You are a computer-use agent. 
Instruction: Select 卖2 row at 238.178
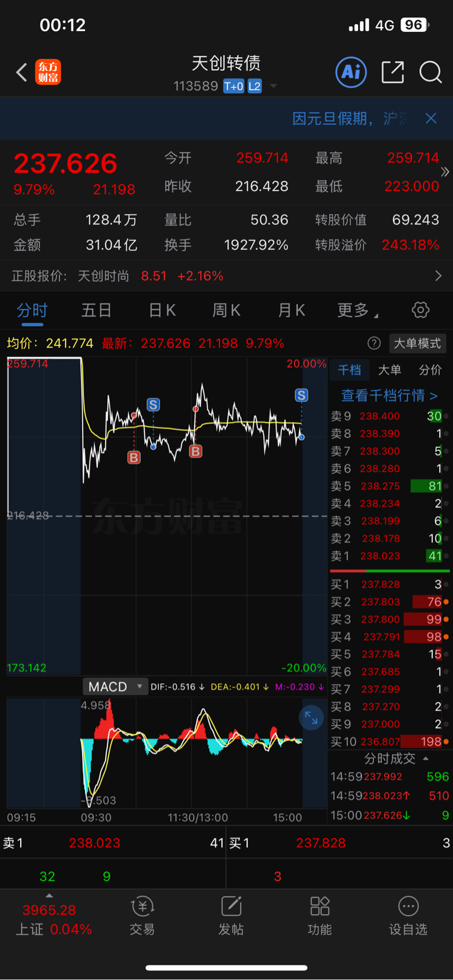coord(389,539)
